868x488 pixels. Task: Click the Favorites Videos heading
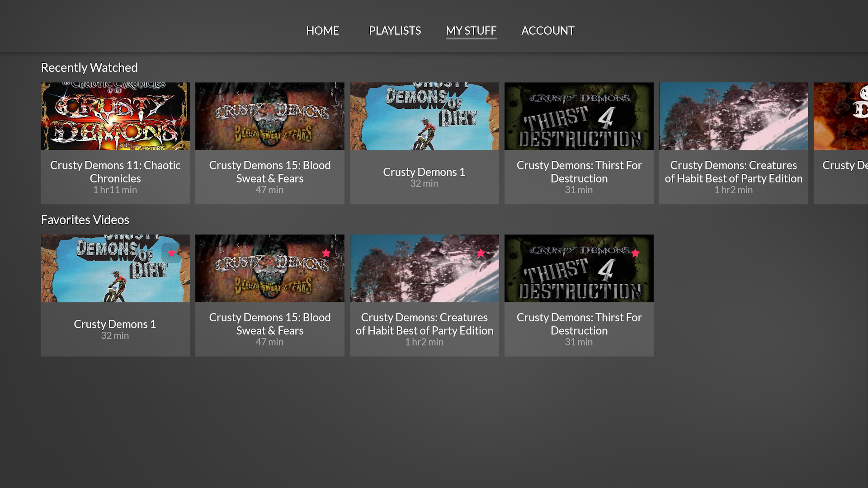[x=85, y=220]
